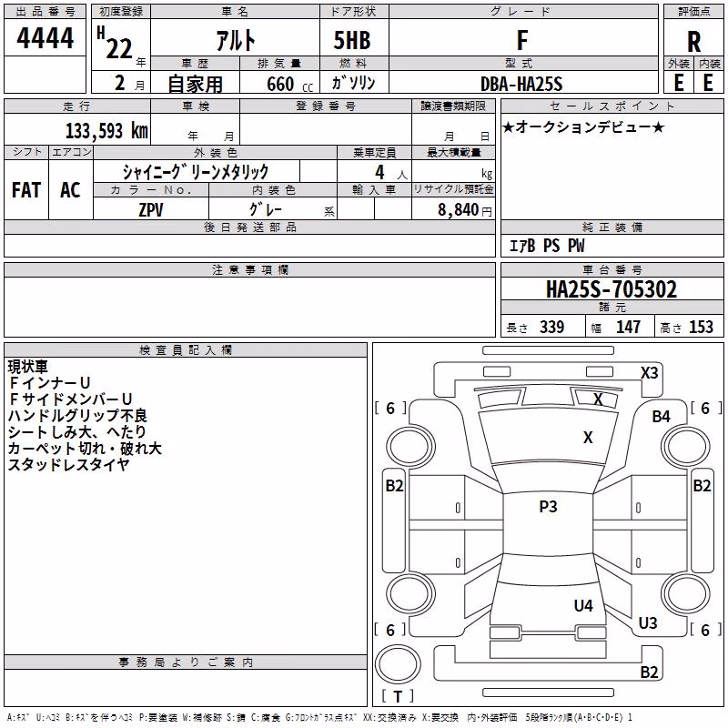The width and height of the screenshot is (728, 728).
Task: Click sales point ★オークションデビュー★
Action: click(583, 127)
